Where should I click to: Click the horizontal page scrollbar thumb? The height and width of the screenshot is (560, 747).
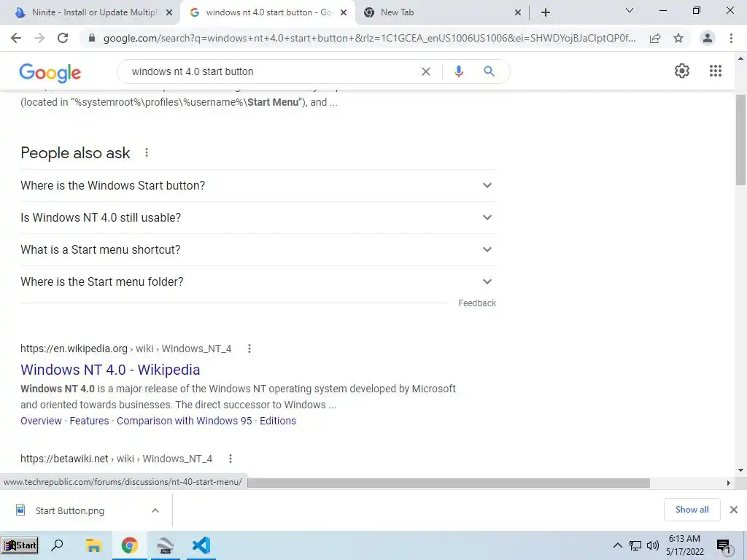[449, 483]
